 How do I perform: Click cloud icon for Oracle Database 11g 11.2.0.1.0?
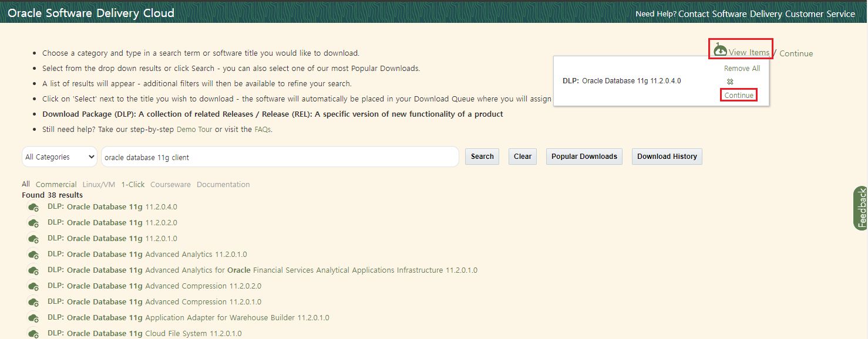pyautogui.click(x=33, y=239)
